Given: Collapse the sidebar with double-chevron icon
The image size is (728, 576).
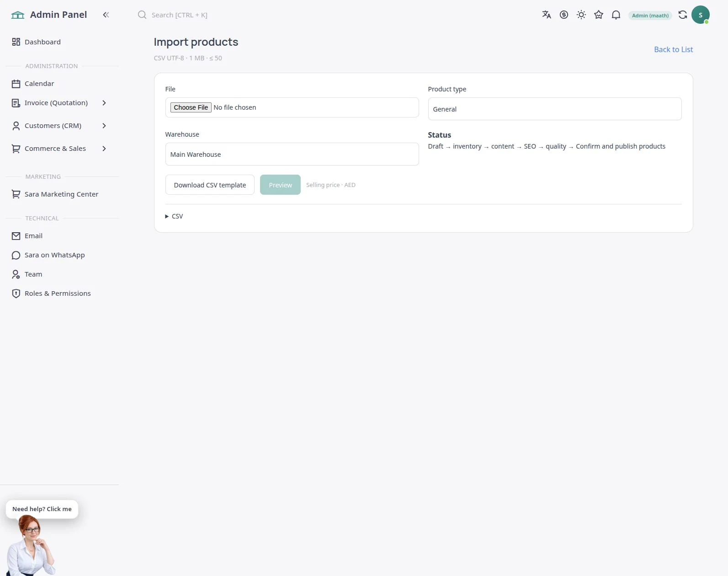Looking at the screenshot, I should 106,15.
